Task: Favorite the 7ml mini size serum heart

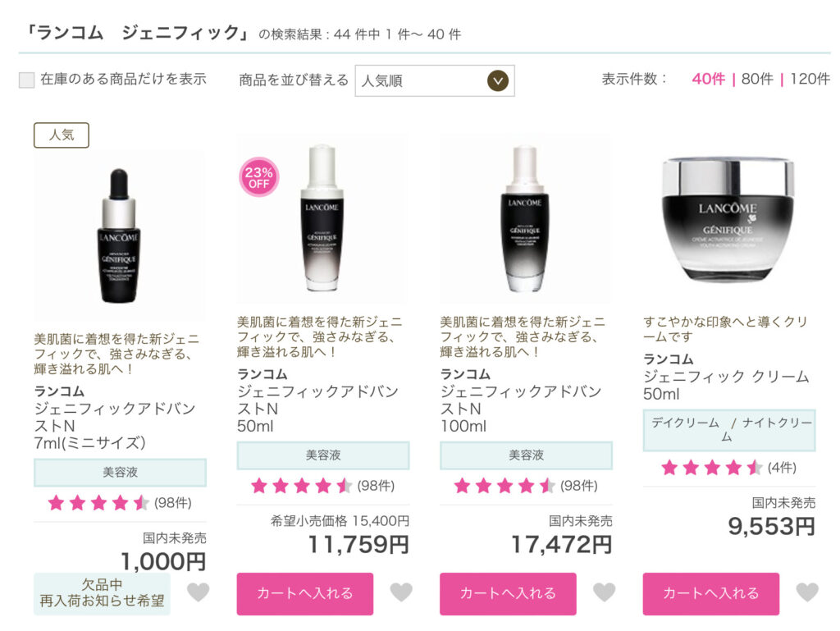Action: pyautogui.click(x=199, y=592)
